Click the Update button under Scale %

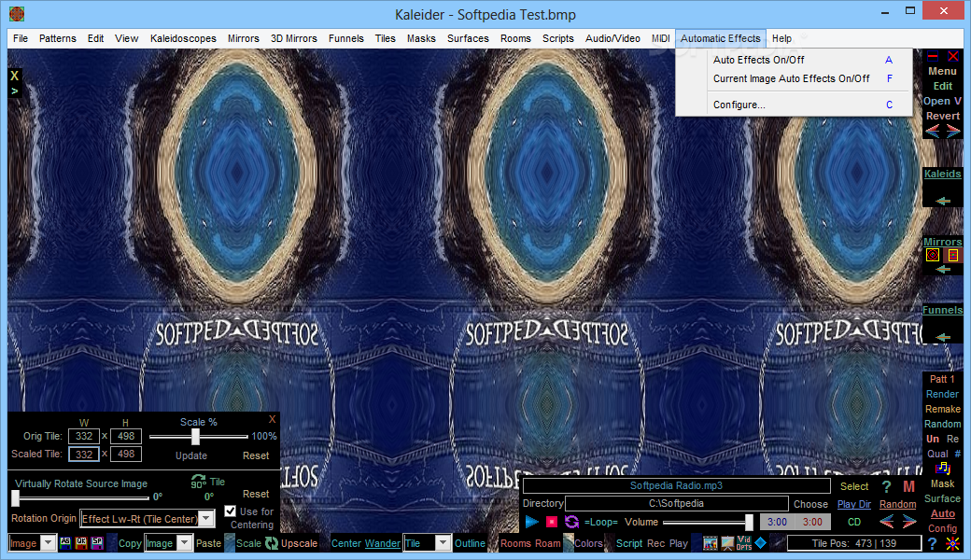[x=191, y=455]
